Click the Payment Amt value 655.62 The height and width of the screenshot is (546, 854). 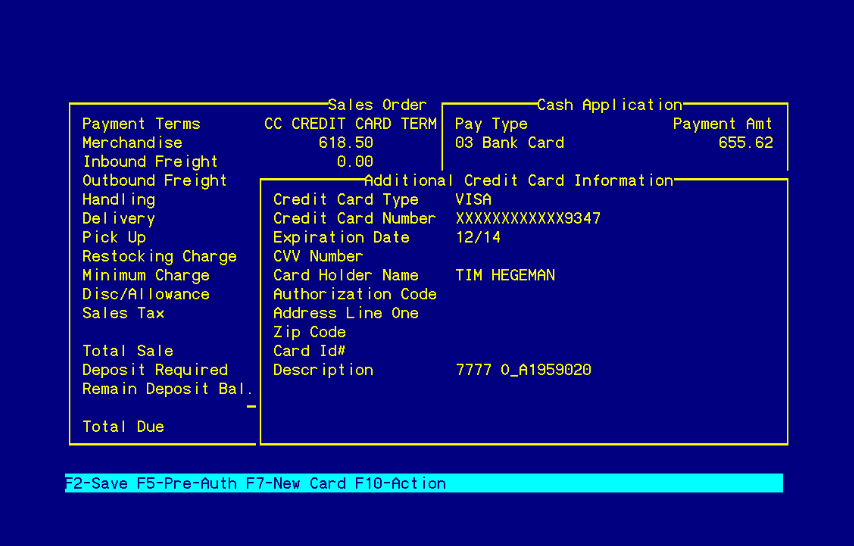(x=746, y=143)
